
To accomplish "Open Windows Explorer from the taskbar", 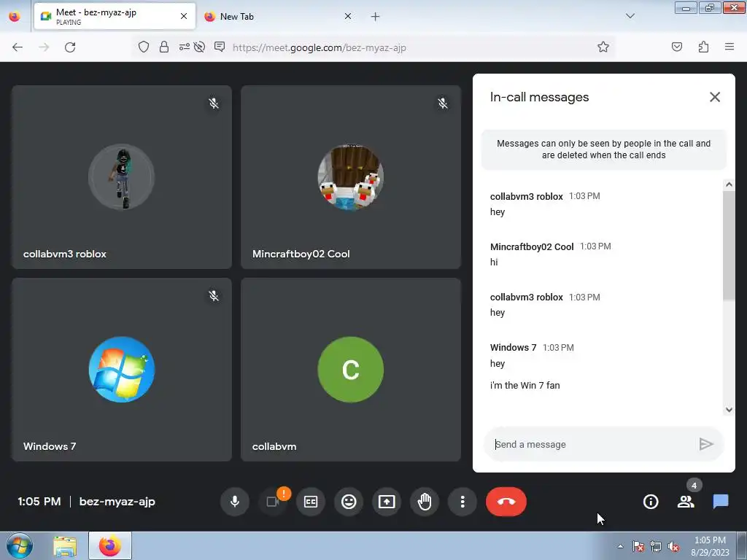I will point(65,546).
